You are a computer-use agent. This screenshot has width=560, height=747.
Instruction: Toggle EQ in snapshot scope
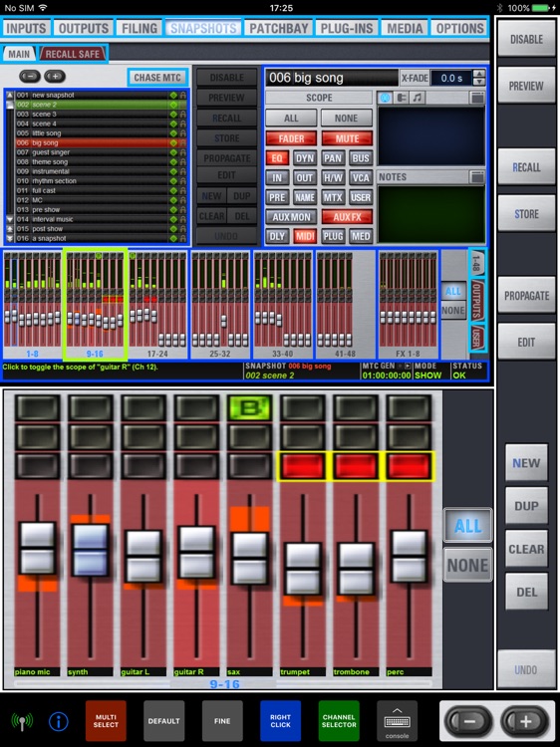click(277, 158)
